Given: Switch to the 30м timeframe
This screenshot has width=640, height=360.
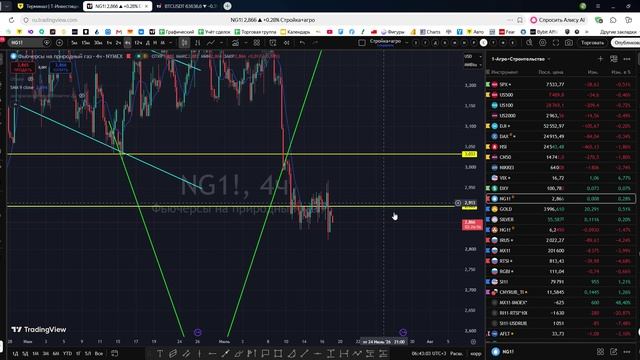Looking at the screenshot, I should (98, 42).
